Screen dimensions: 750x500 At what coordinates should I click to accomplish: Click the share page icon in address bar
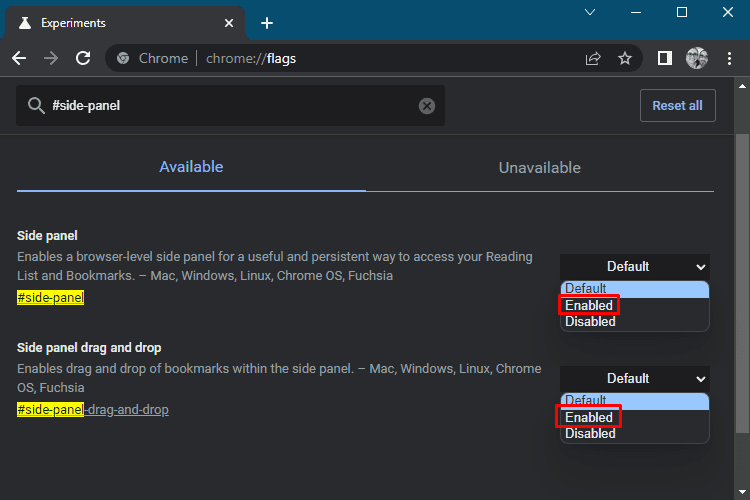(x=593, y=58)
